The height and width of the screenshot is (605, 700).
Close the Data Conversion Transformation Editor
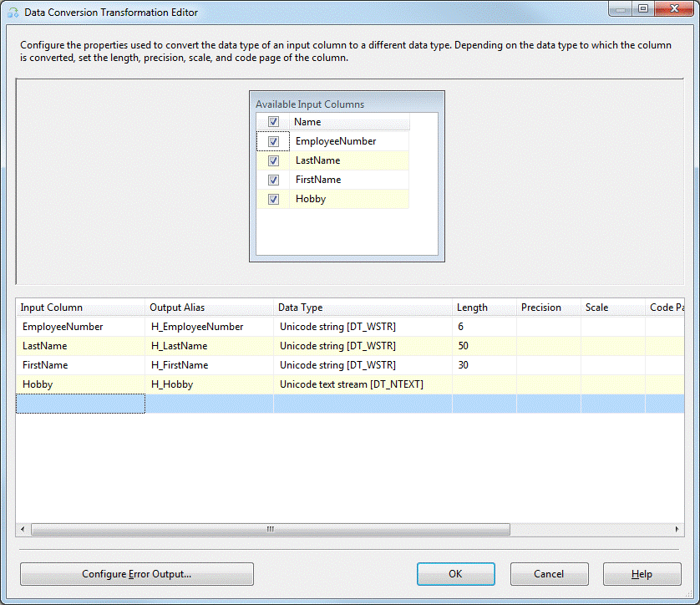pyautogui.click(x=674, y=8)
